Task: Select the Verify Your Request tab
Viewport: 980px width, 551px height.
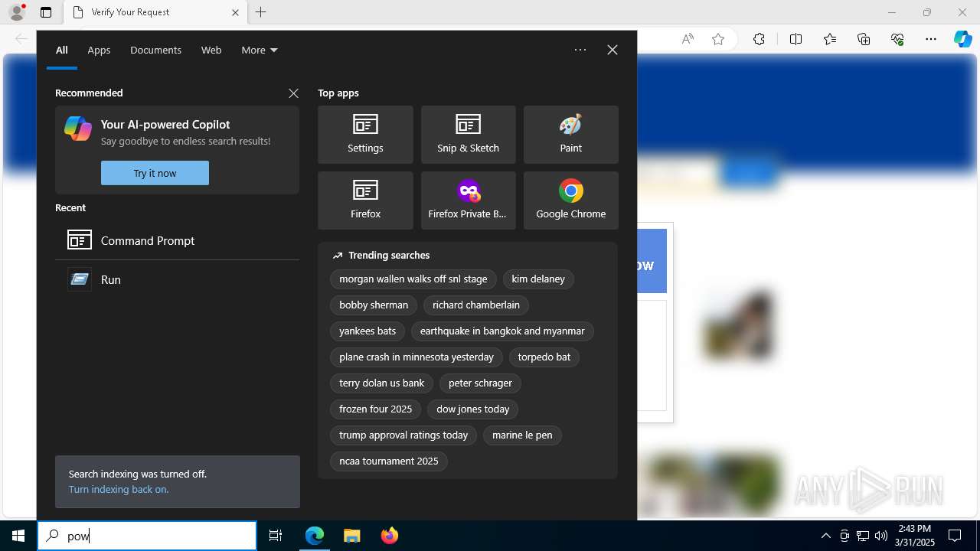Action: coord(155,12)
